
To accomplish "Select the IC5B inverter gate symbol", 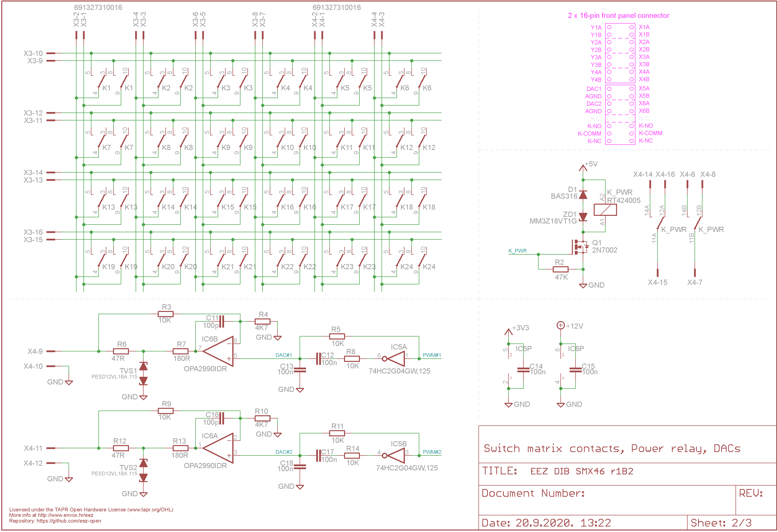I will [394, 455].
